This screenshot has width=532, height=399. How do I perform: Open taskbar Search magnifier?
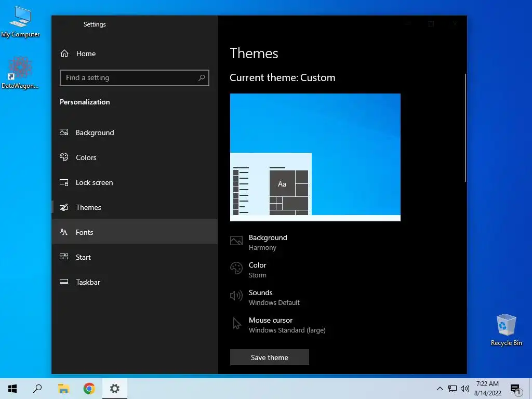pyautogui.click(x=37, y=389)
